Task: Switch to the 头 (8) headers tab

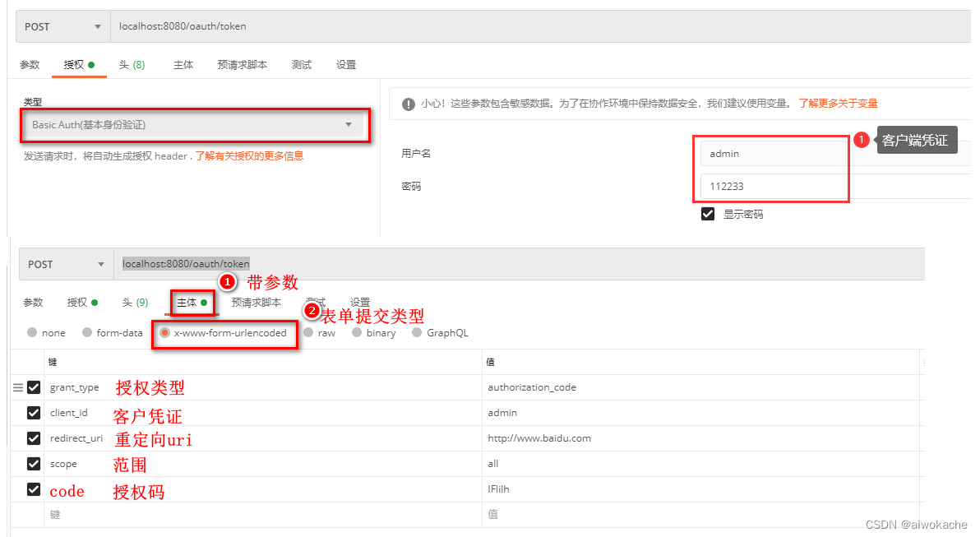Action: click(132, 63)
